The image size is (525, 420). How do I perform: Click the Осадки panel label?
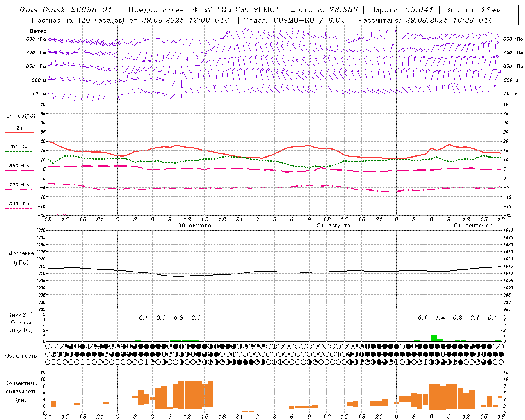21,322
